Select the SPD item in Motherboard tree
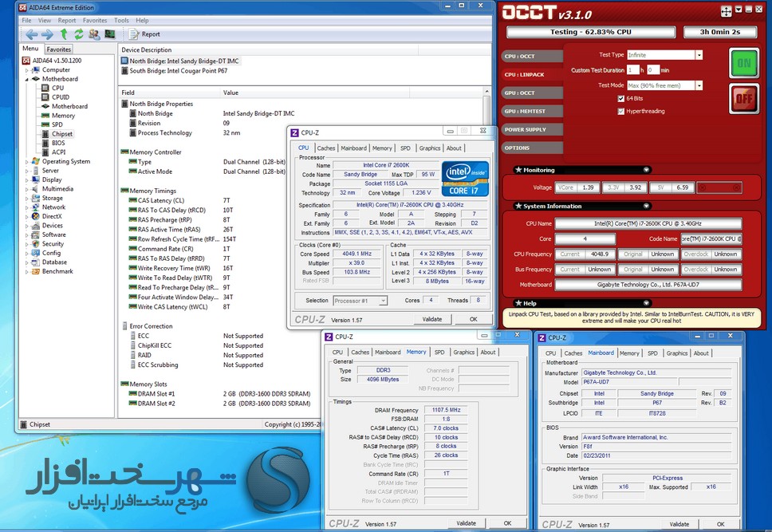This screenshot has height=532, width=772. (57, 124)
